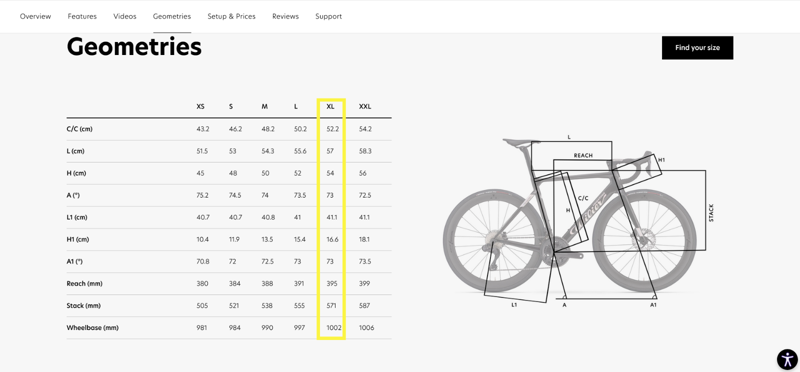The height and width of the screenshot is (372, 800).
Task: Select the Geometries tab
Action: coord(172,16)
